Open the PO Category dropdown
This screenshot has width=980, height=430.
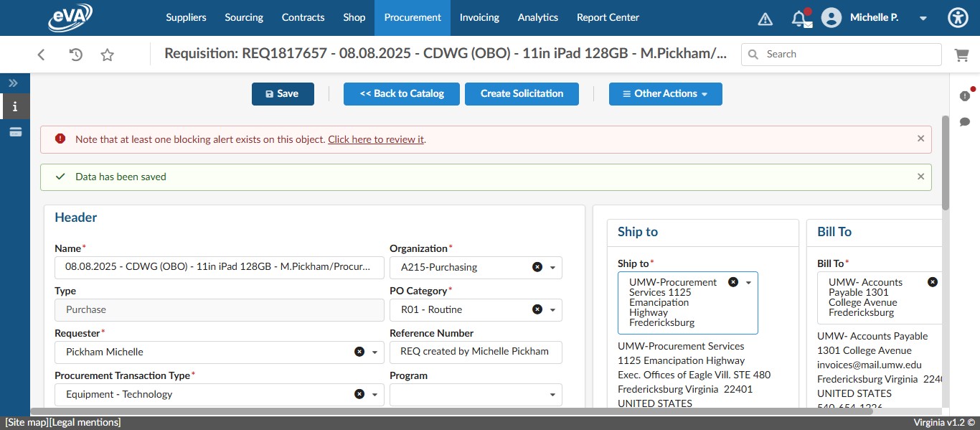pos(552,309)
